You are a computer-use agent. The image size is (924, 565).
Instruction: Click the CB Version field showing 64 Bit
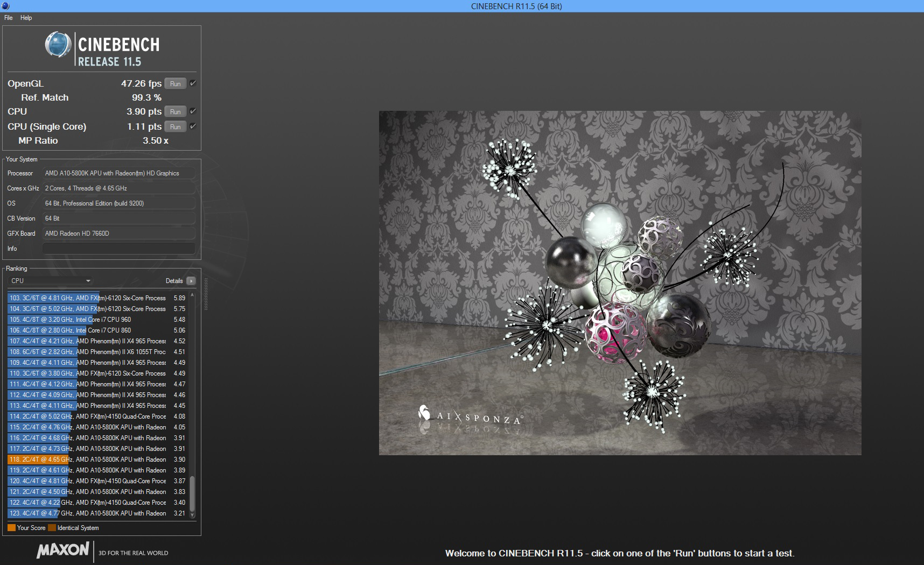[118, 218]
